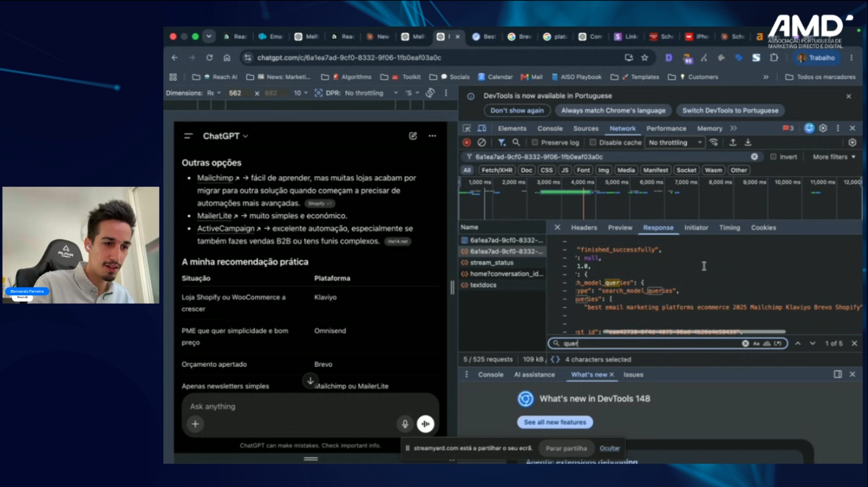Open the ChatGPT model selector dropdown
Viewport: 868px width, 487px height.
[225, 136]
